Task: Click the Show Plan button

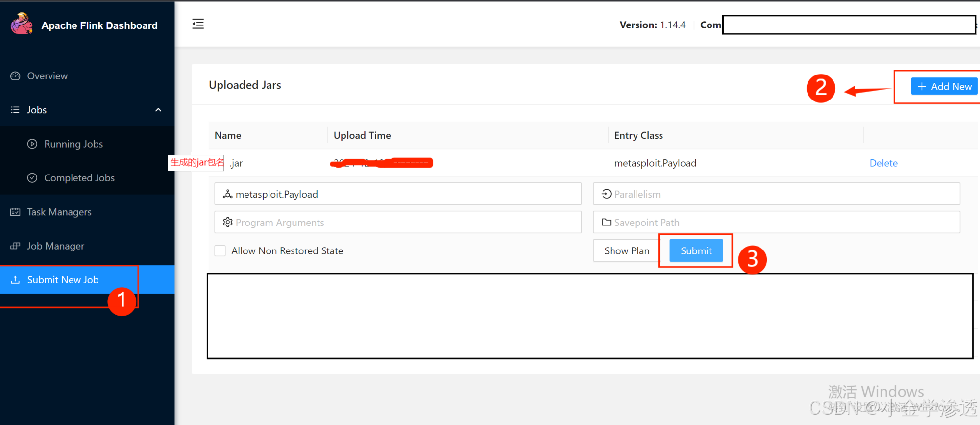Action: pyautogui.click(x=627, y=250)
